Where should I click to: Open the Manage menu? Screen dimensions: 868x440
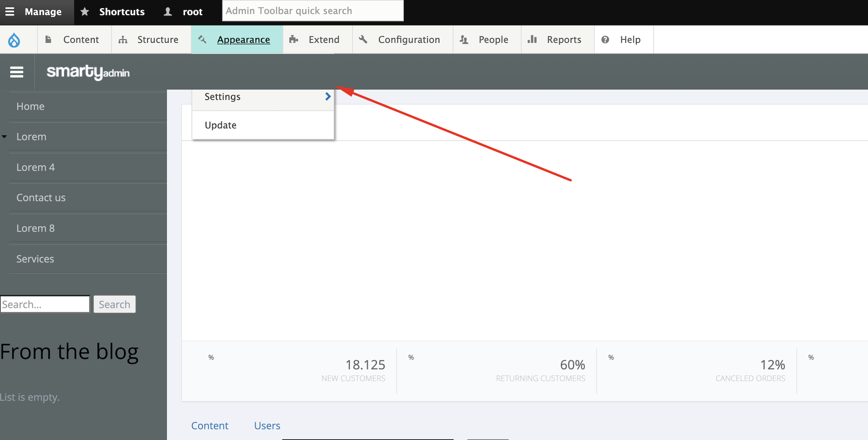point(37,11)
